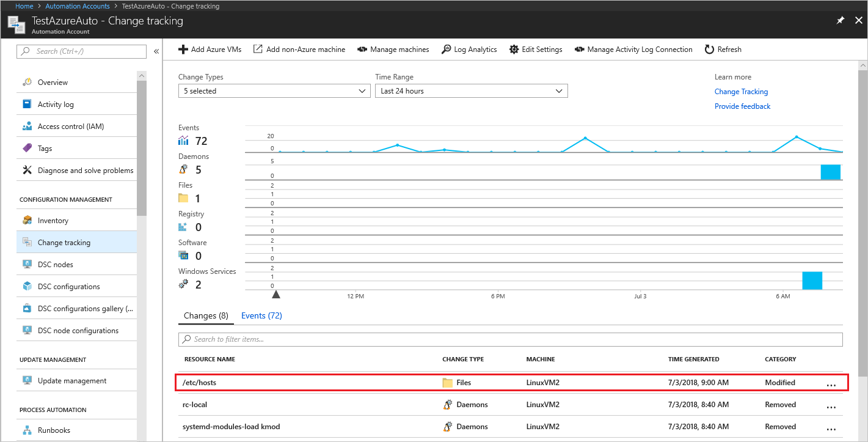This screenshot has height=442, width=868.
Task: Click the Refresh arrow icon
Action: tap(709, 49)
